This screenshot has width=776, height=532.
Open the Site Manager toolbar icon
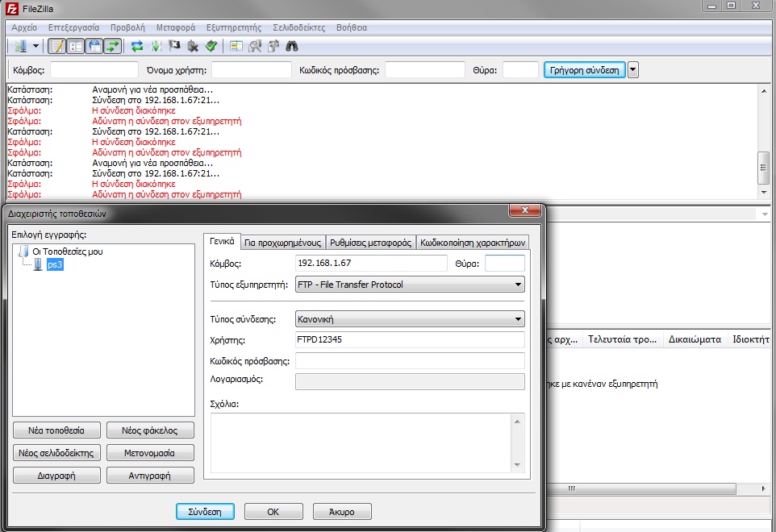pos(21,47)
